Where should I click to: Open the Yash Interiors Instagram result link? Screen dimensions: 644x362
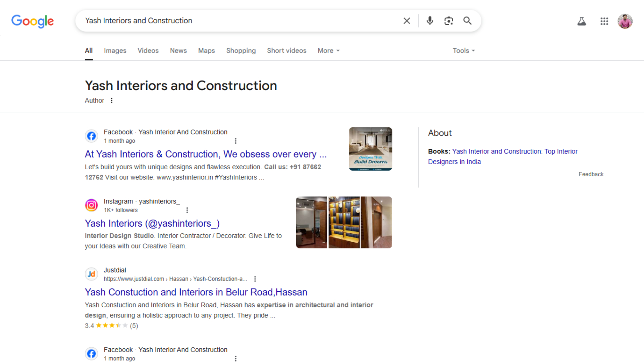click(x=152, y=224)
